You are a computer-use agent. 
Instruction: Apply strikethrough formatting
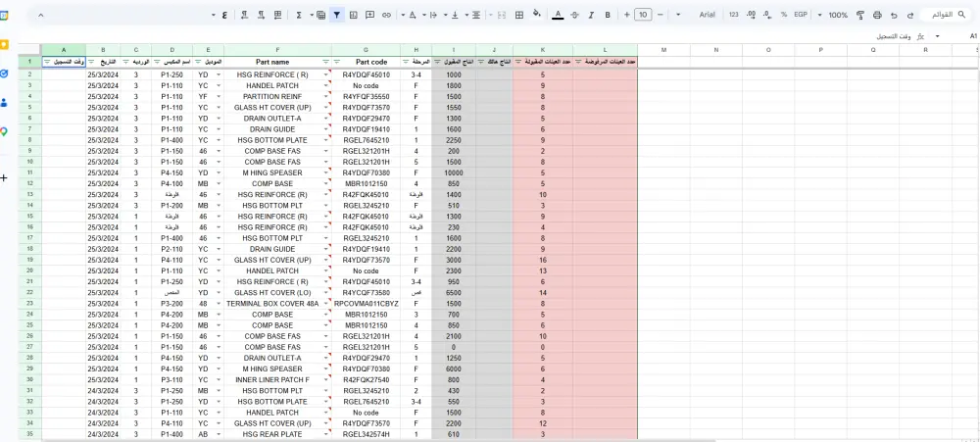click(x=575, y=15)
